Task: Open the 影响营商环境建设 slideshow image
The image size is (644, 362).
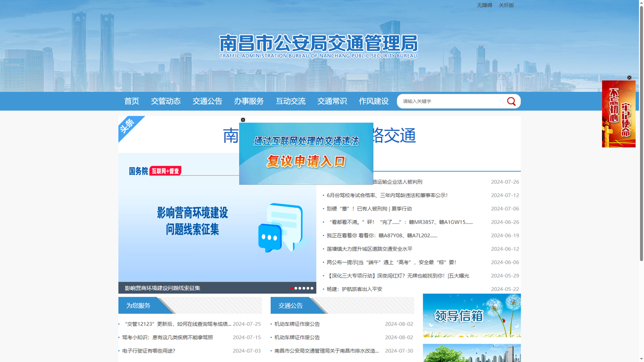Action: coord(217,218)
